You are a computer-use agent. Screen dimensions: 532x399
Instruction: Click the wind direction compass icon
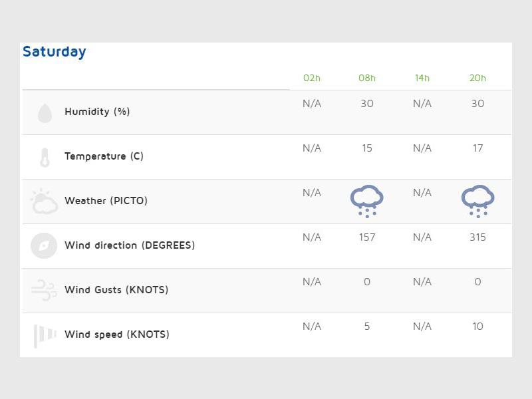tap(44, 246)
